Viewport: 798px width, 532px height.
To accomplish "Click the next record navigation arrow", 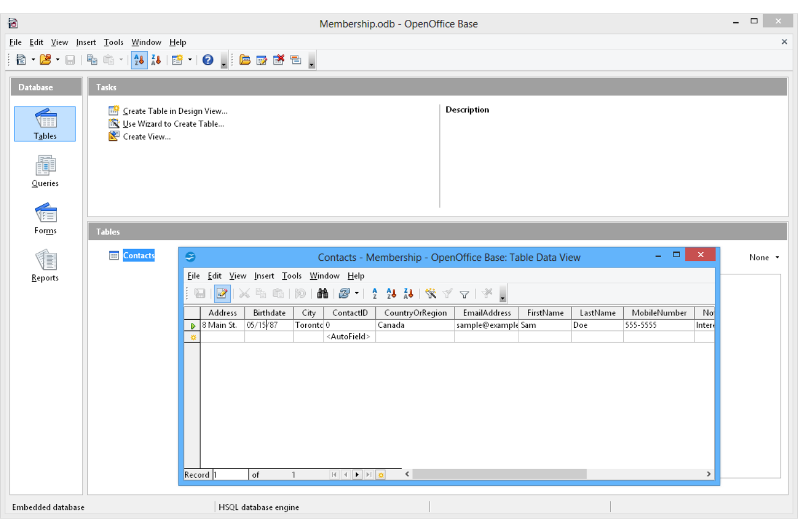I will coord(357,474).
